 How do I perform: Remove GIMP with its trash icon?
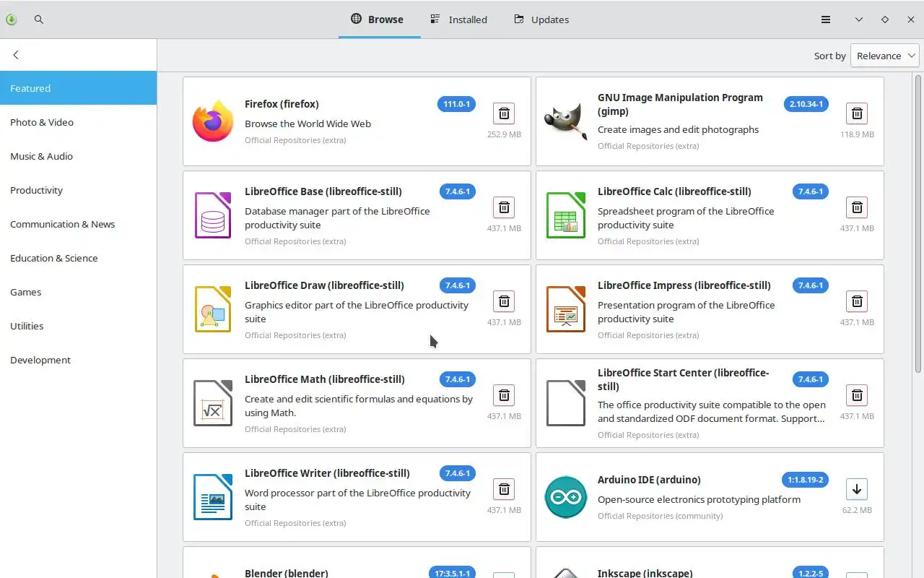pyautogui.click(x=857, y=113)
